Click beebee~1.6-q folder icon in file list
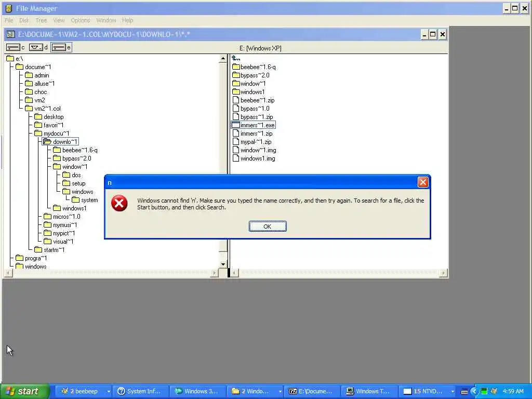 [x=236, y=67]
